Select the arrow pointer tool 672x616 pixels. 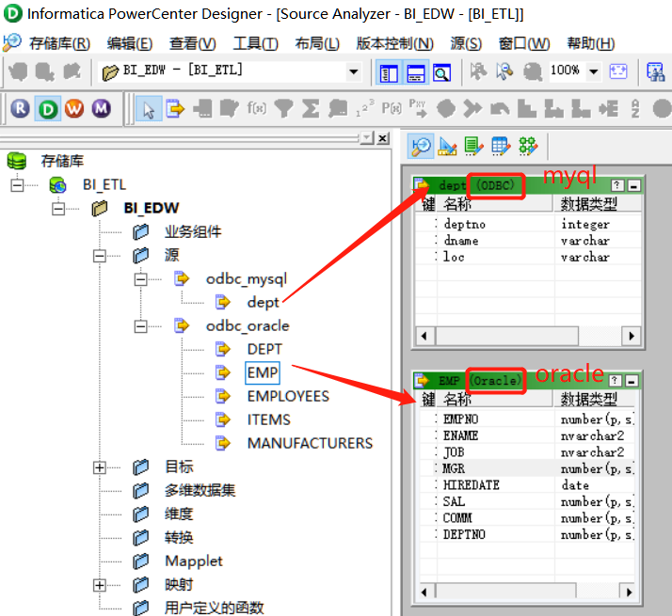[x=149, y=109]
